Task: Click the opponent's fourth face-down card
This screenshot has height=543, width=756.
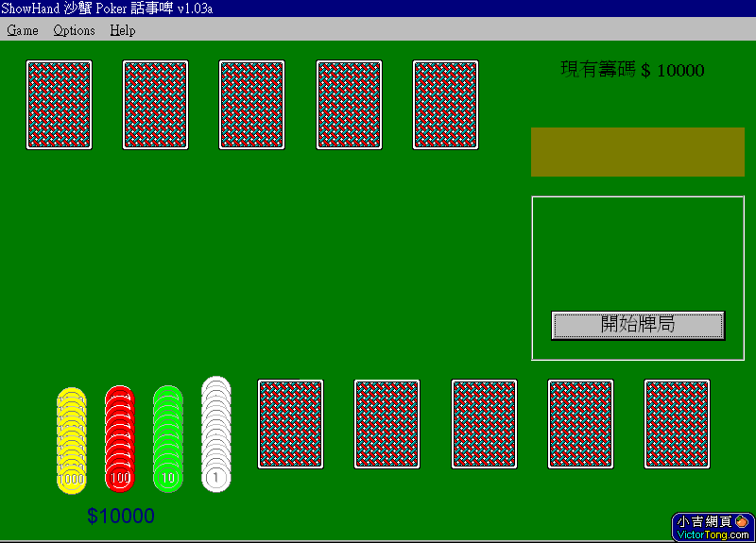Action: pyautogui.click(x=349, y=105)
